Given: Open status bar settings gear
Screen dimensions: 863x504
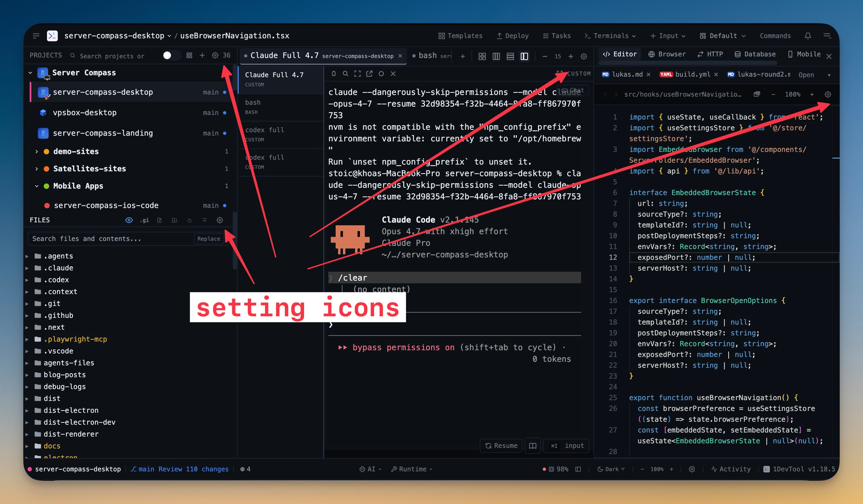Looking at the screenshot, I should [x=692, y=469].
